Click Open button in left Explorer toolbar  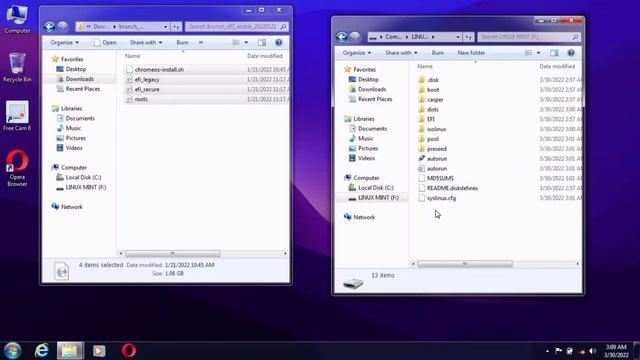[105, 42]
